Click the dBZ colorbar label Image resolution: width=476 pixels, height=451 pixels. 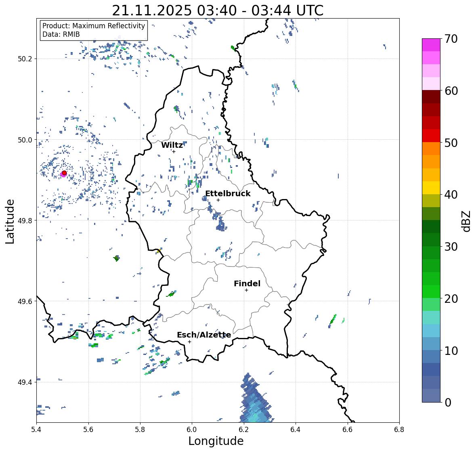tap(467, 221)
